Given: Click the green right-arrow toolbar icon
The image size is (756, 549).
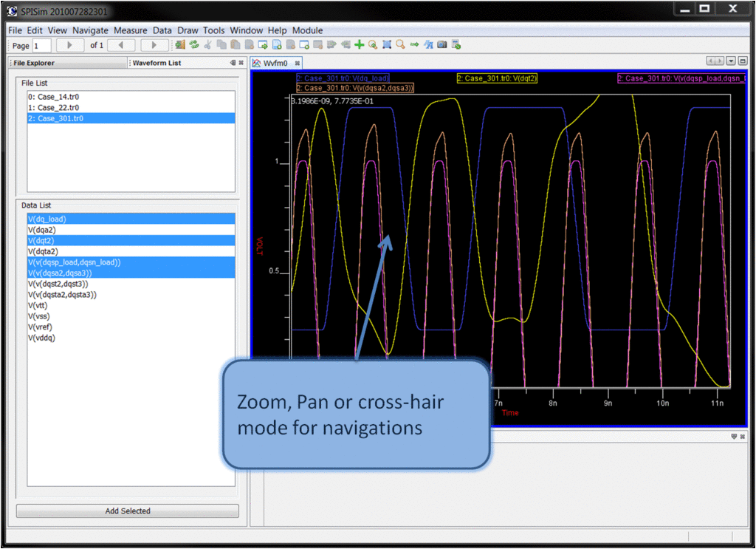Looking at the screenshot, I should click(x=414, y=45).
